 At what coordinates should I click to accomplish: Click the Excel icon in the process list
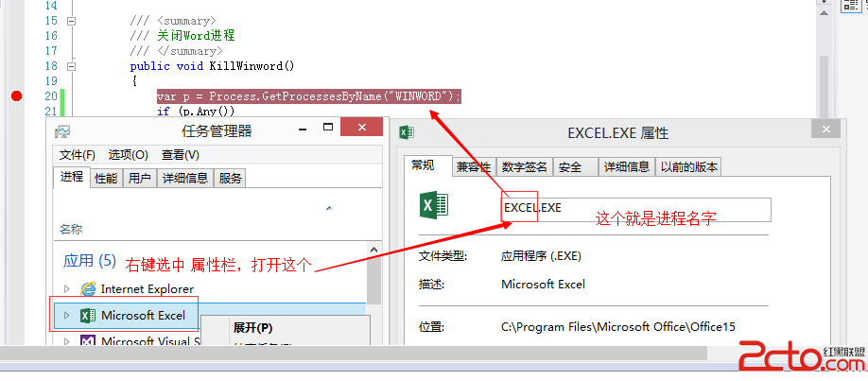coord(88,316)
